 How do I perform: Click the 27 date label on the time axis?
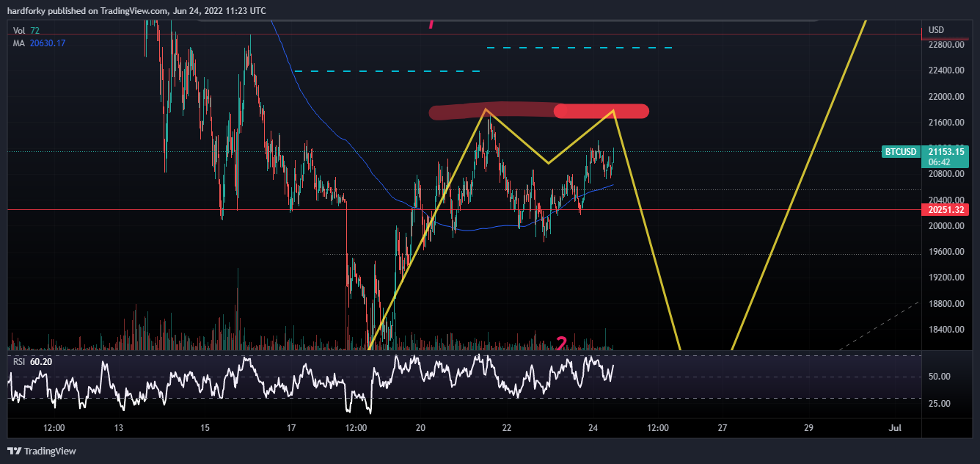(723, 427)
